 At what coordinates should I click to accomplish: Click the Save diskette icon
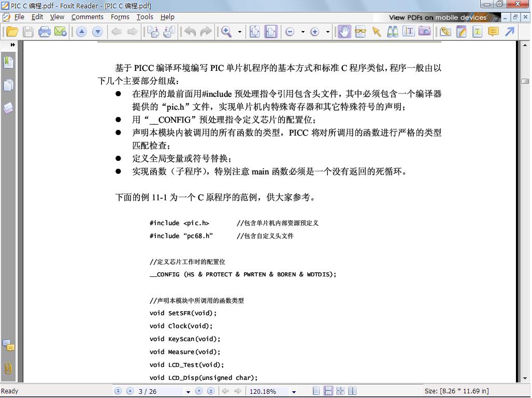coord(28,32)
